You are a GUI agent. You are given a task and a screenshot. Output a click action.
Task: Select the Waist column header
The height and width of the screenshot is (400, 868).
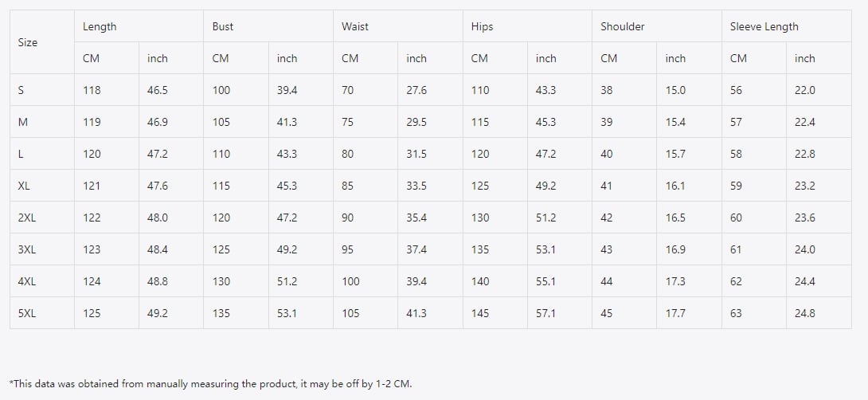(398, 26)
